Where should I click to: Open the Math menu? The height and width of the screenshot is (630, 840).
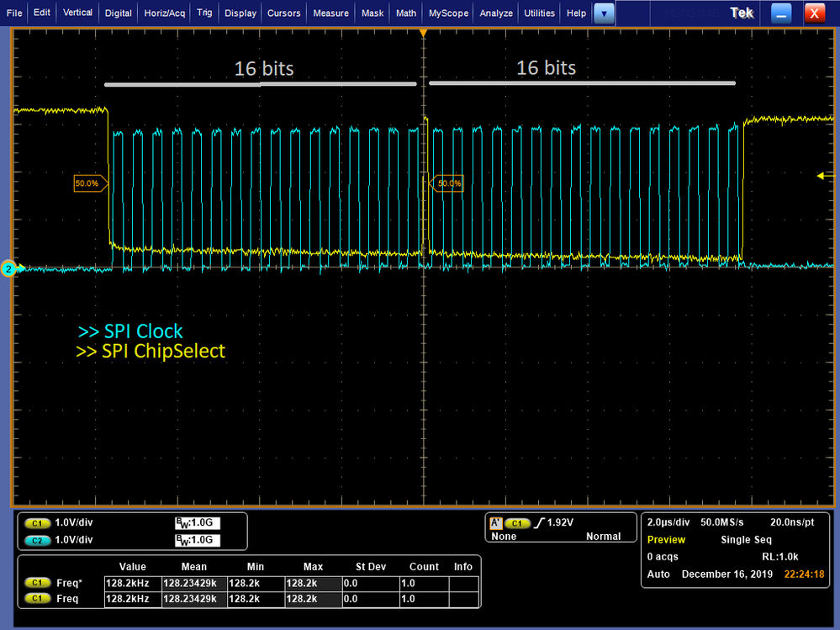406,13
